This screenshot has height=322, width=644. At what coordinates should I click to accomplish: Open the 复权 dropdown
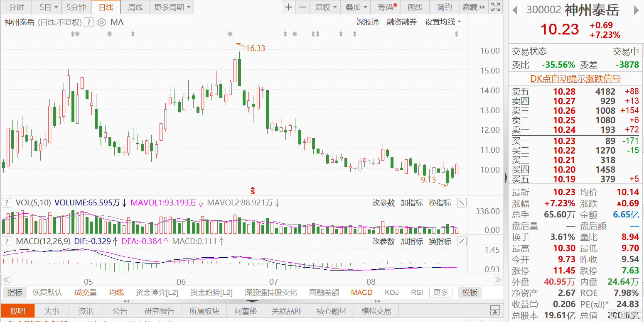(x=325, y=7)
